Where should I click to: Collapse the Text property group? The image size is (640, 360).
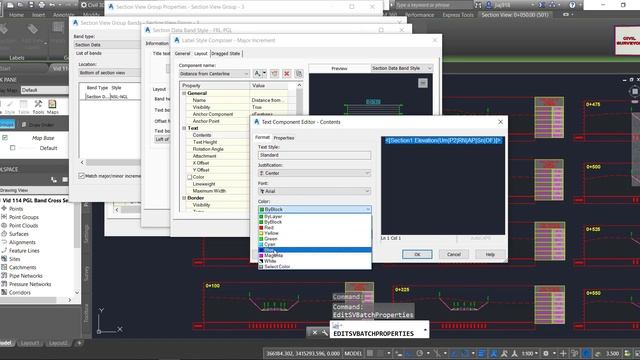[184, 128]
